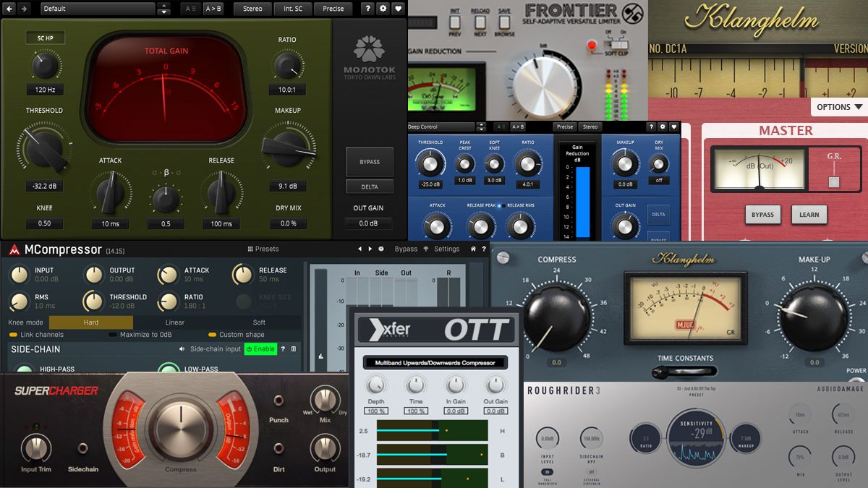Click the D16 logo on Frontier limiter
The image size is (868, 488).
pos(633,13)
